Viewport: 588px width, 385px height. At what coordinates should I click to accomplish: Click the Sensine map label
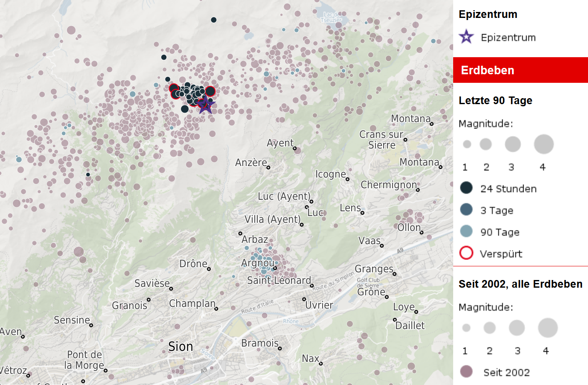point(72,320)
